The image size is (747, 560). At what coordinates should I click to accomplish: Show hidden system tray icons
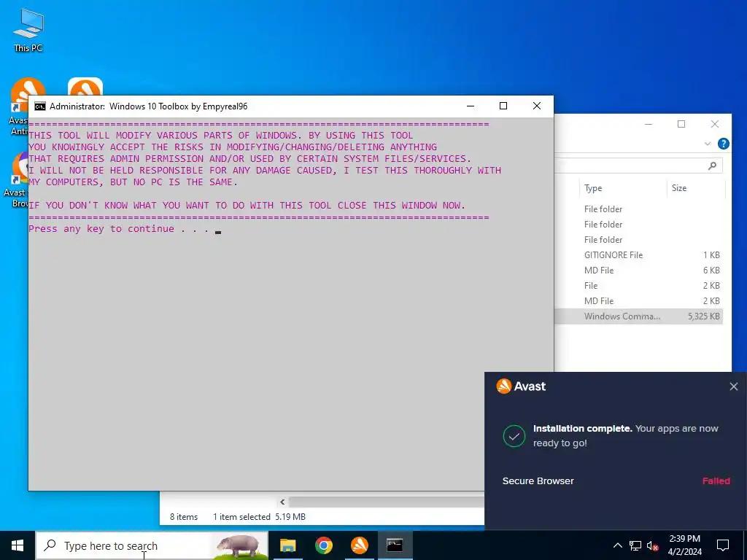pos(617,545)
